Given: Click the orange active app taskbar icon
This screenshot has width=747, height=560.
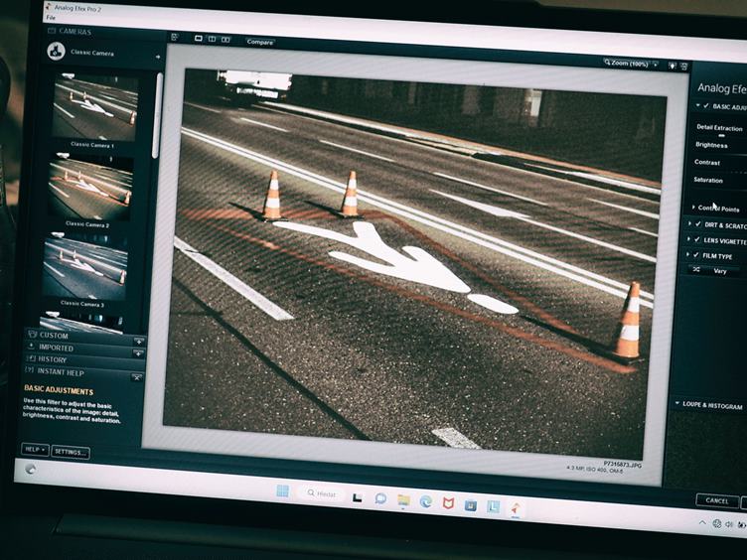Looking at the screenshot, I should click(515, 508).
